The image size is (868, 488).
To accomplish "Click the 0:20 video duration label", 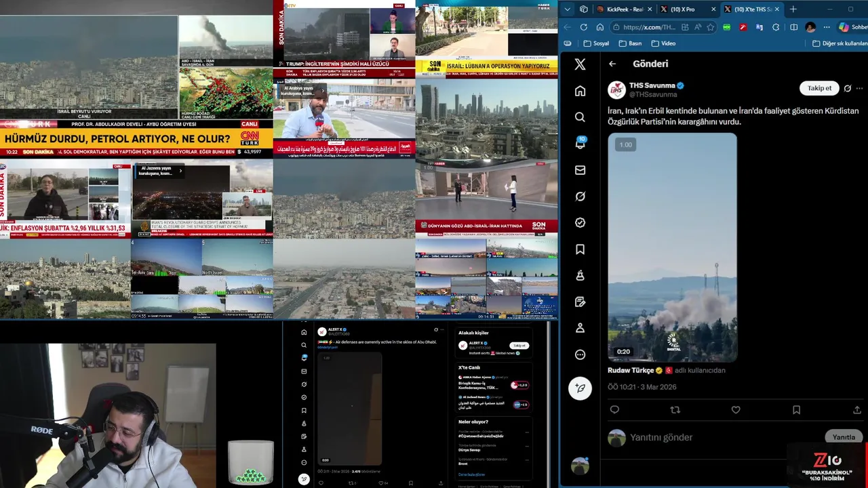I will coord(623,352).
